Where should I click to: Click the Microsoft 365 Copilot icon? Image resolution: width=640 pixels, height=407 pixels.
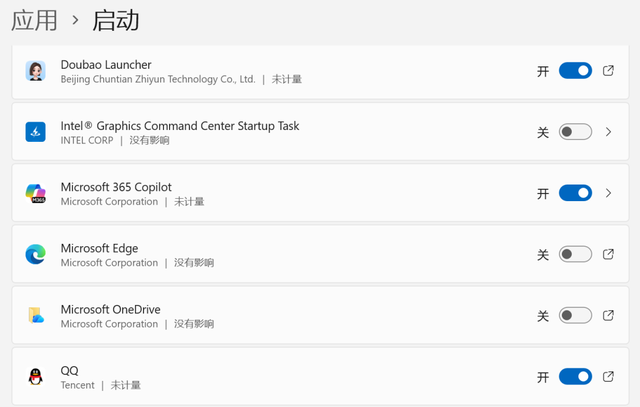[x=36, y=193]
